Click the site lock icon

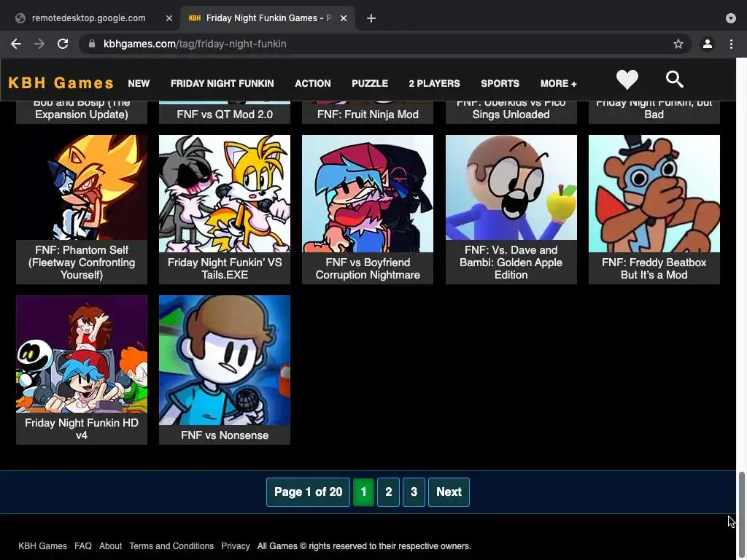(92, 44)
